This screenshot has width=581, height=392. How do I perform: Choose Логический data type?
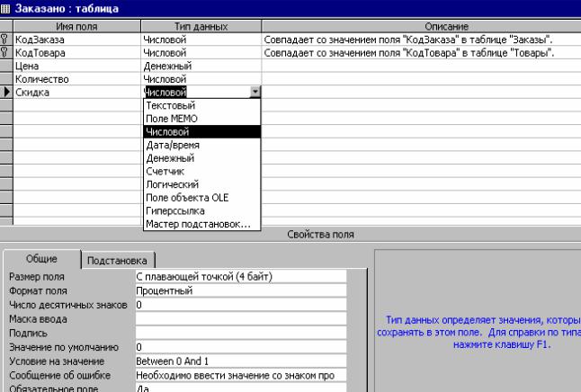(202, 184)
